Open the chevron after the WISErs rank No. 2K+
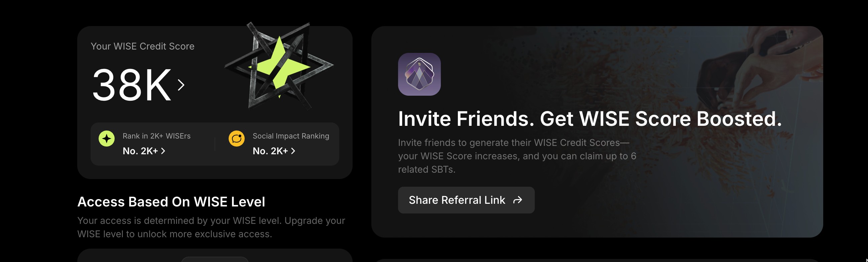 (163, 151)
